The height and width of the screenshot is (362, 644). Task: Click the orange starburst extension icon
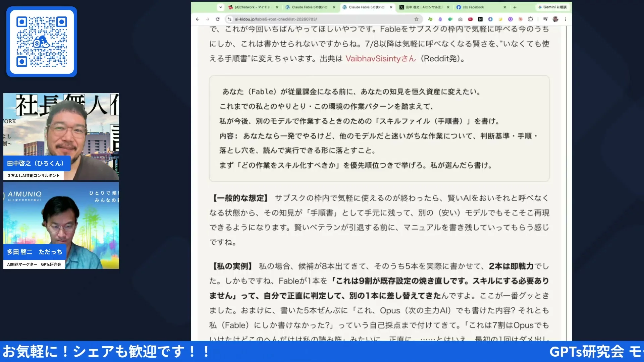(x=520, y=19)
